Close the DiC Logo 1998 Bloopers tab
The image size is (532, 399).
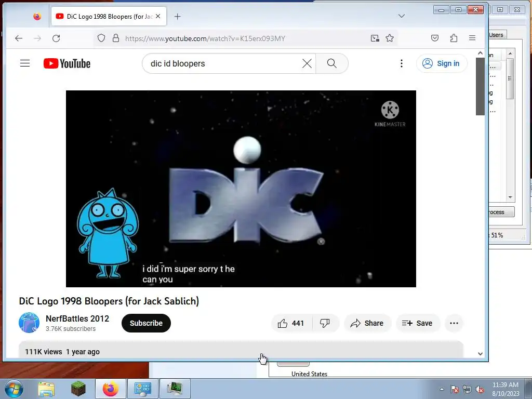(x=158, y=16)
